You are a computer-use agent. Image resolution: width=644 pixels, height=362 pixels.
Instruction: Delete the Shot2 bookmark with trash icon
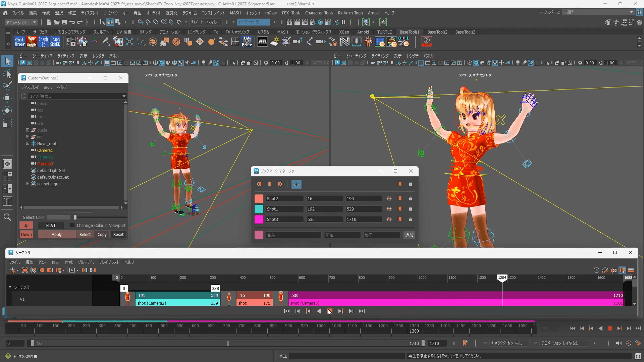pyautogui.click(x=411, y=198)
